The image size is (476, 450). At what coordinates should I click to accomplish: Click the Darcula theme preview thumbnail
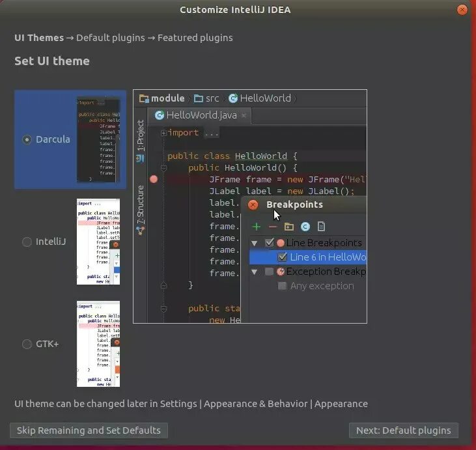[98, 140]
